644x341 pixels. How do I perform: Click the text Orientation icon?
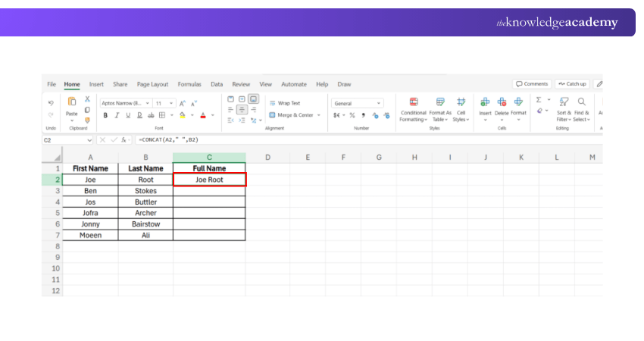click(x=254, y=120)
